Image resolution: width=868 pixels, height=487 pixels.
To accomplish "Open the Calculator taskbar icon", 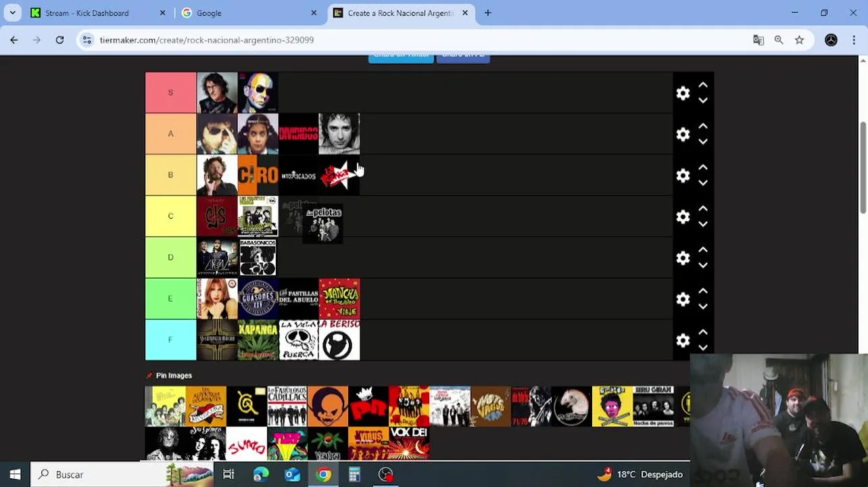I will [354, 474].
